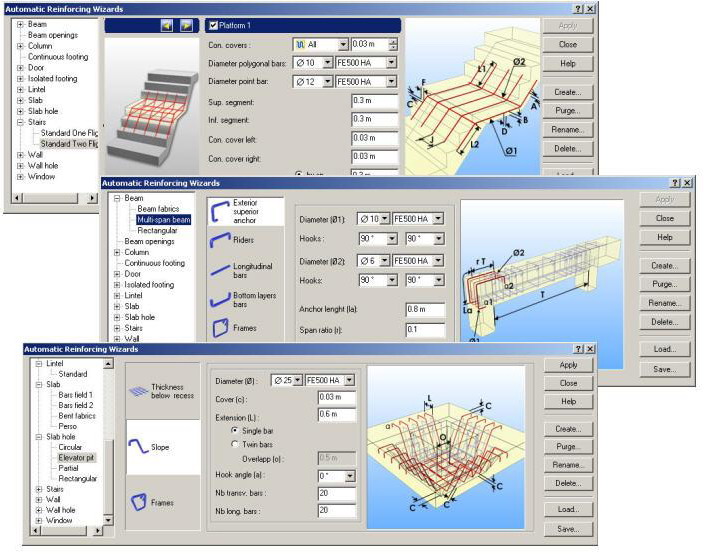Click the Anchor length (la) input field
Viewport: 704px width, 556px height.
point(425,309)
